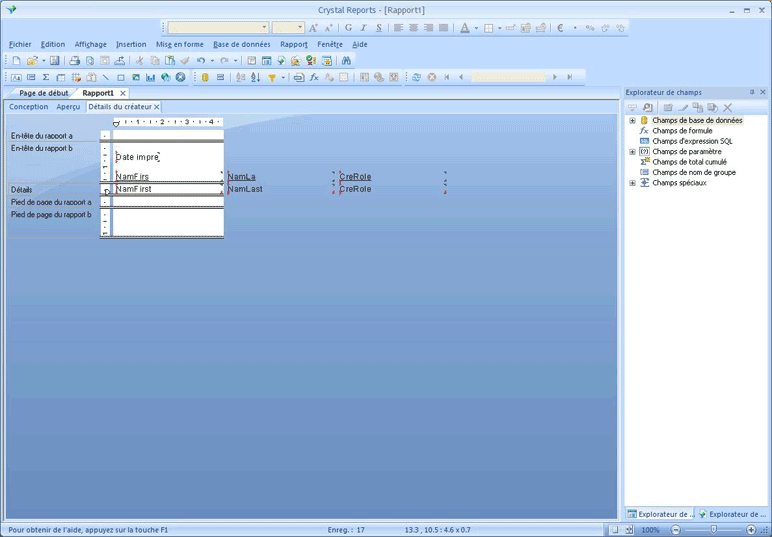
Task: Click the Insert Chart icon
Action: [x=150, y=77]
